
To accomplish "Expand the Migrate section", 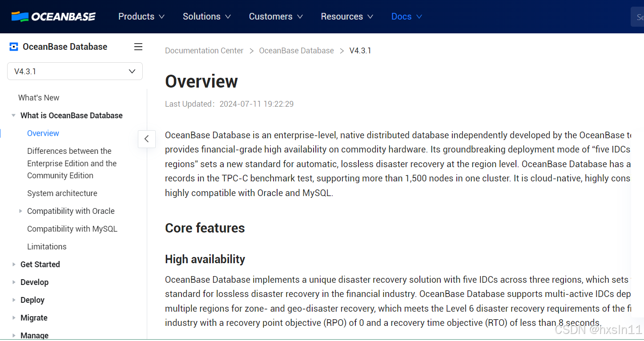I will click(14, 318).
